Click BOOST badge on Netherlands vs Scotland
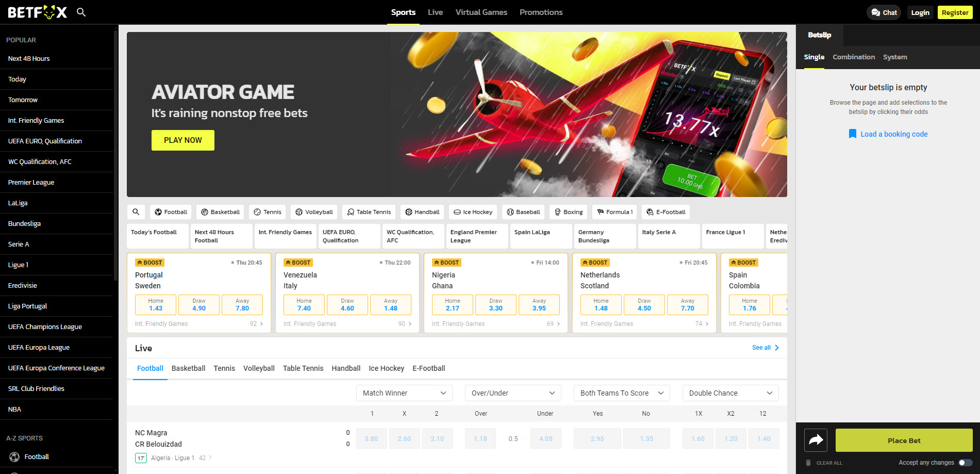Viewport: 980px width, 474px height. [x=595, y=263]
